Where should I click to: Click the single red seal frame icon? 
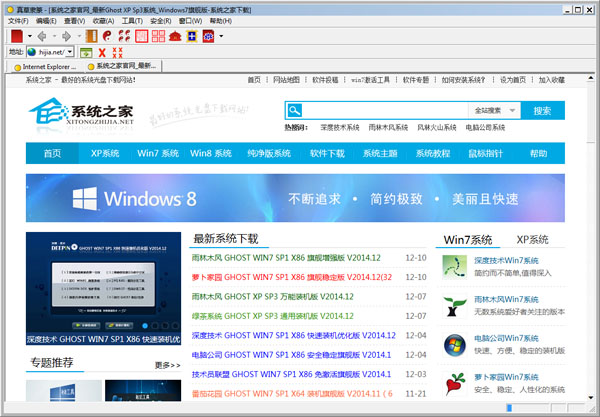[141, 36]
